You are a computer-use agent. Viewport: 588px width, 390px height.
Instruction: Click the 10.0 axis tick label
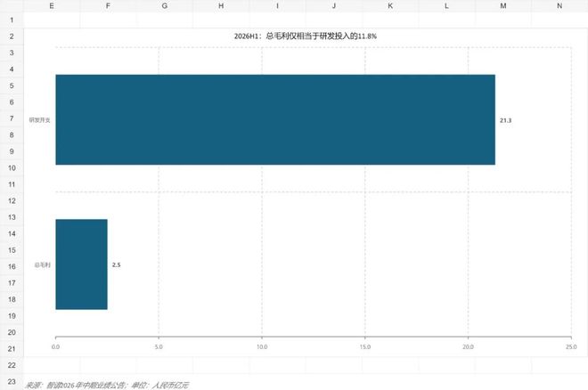[262, 347]
